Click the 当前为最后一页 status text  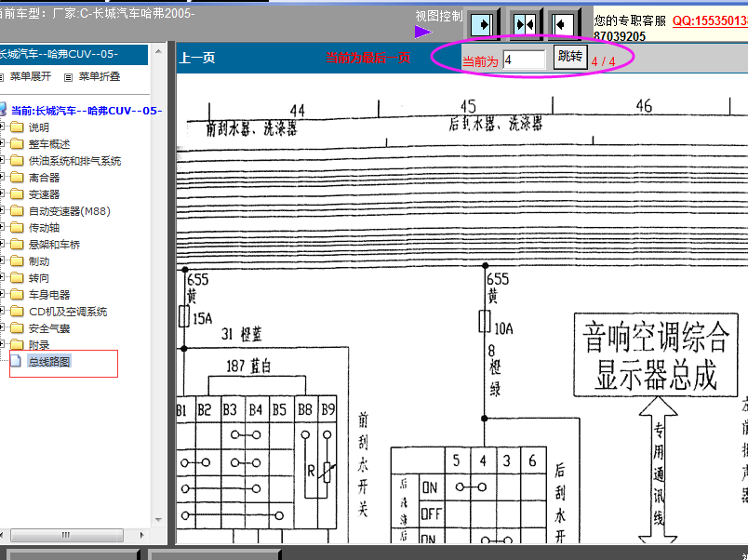(367, 58)
